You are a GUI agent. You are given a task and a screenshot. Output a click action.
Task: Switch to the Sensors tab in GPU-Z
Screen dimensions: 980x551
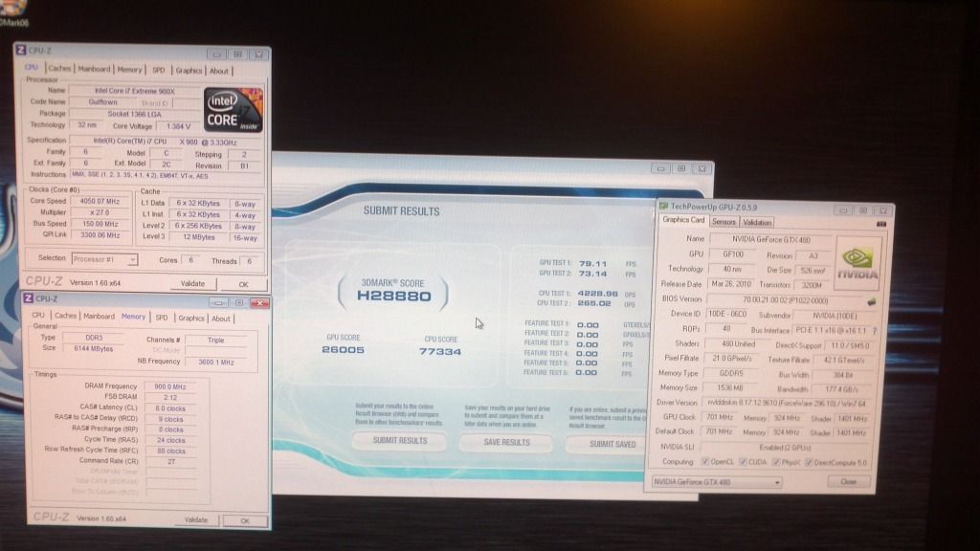tap(724, 222)
